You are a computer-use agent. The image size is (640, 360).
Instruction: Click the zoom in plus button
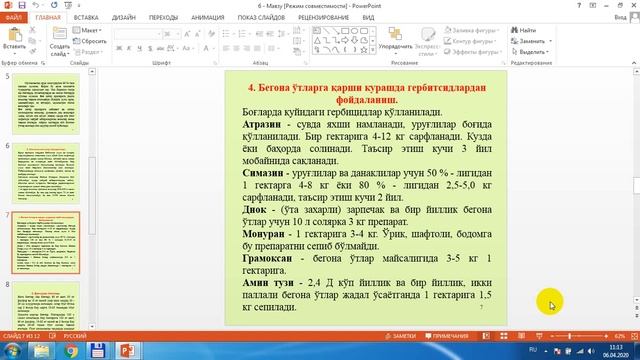coord(606,336)
